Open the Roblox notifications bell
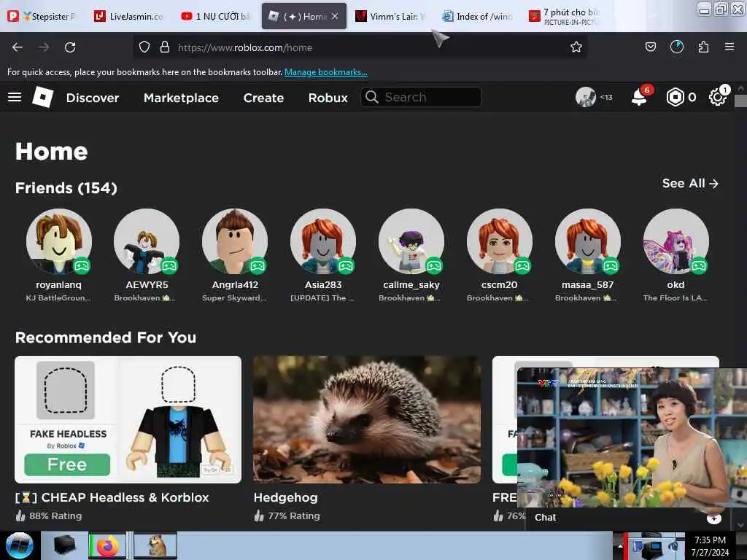The height and width of the screenshot is (560, 747). [x=639, y=97]
